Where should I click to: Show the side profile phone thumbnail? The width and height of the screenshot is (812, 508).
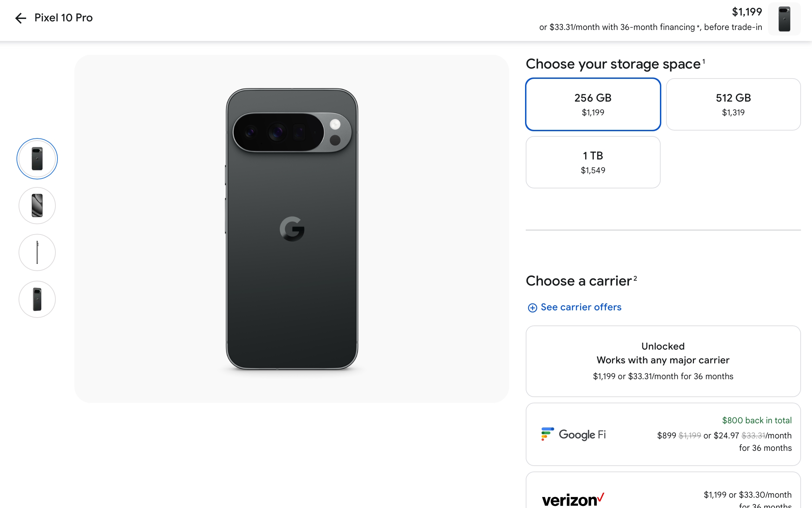point(37,252)
